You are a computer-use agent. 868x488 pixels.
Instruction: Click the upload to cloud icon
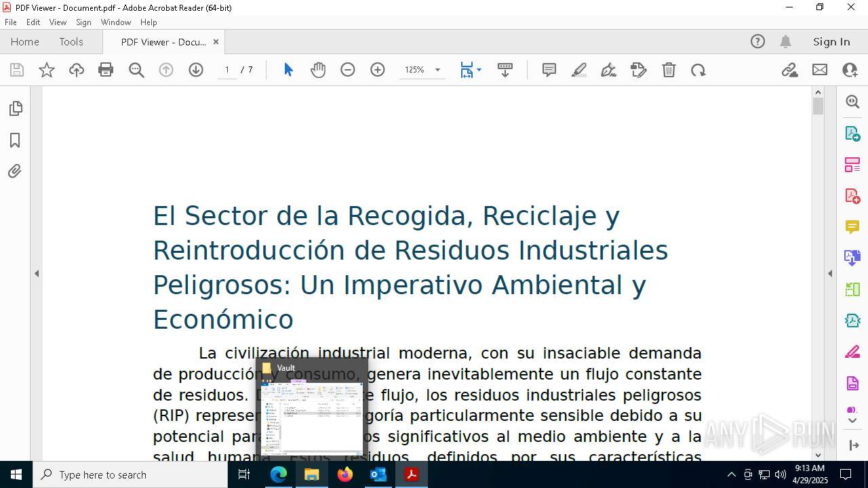pos(77,70)
